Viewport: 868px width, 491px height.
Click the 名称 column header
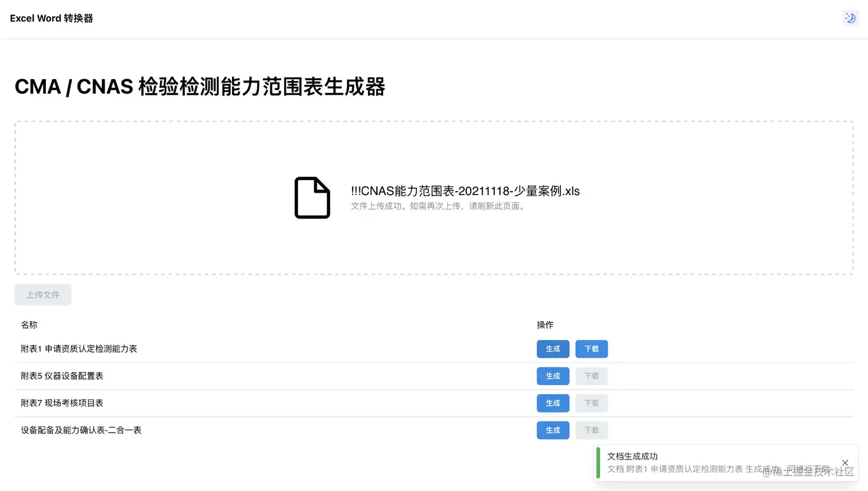[29, 325]
